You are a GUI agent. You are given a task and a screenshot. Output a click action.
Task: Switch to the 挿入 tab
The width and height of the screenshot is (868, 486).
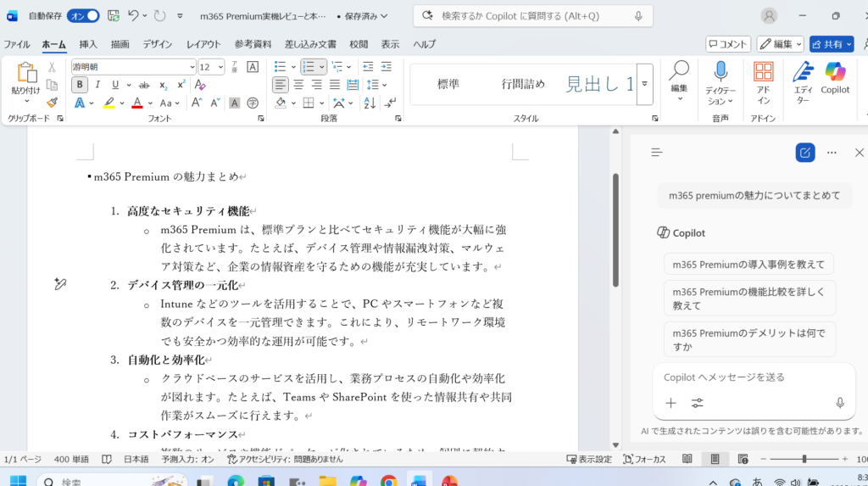pos(88,44)
